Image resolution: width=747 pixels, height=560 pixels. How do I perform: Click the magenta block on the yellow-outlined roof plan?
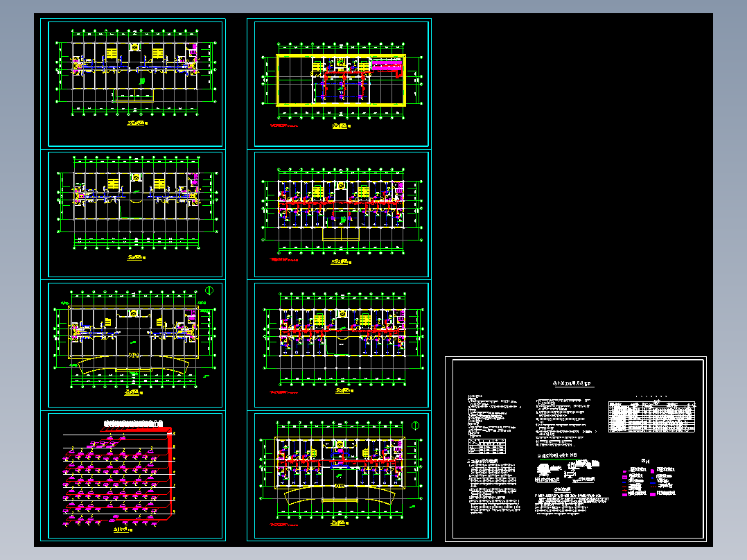[x=387, y=65]
